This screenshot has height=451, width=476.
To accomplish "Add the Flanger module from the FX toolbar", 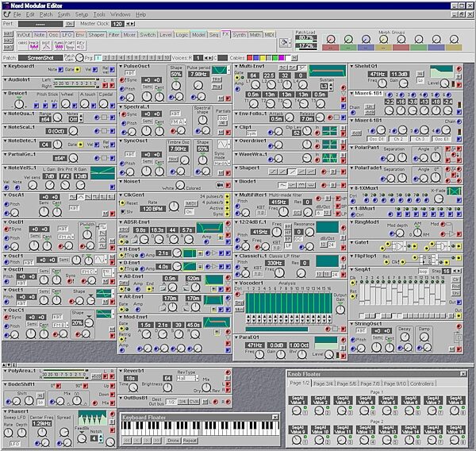I will click(59, 45).
